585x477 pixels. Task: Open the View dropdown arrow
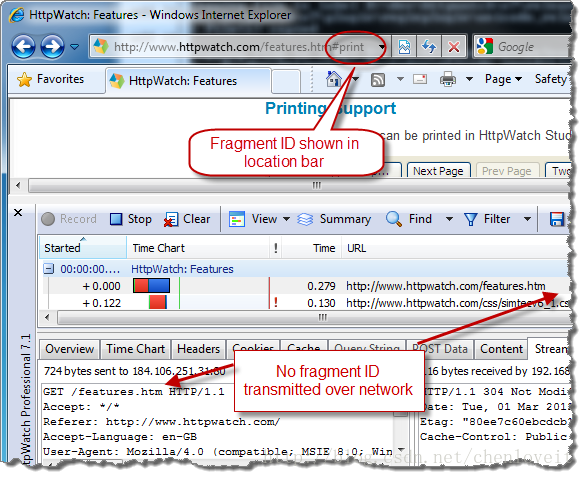tap(287, 219)
